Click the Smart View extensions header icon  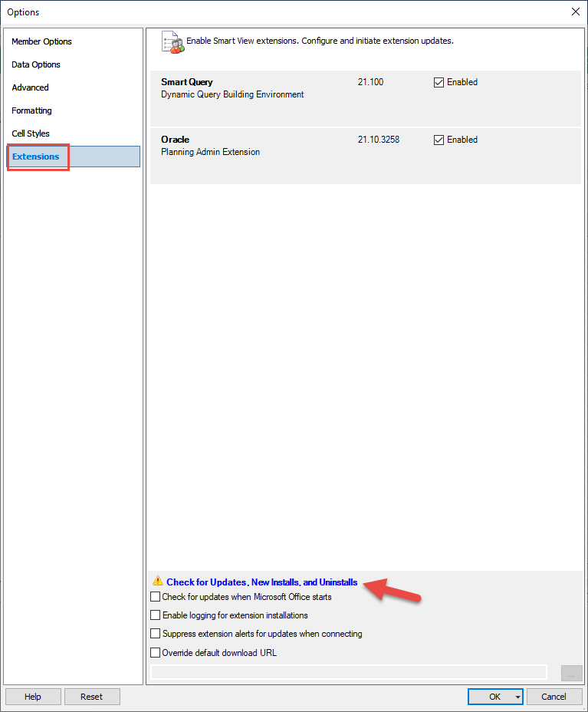pos(172,42)
